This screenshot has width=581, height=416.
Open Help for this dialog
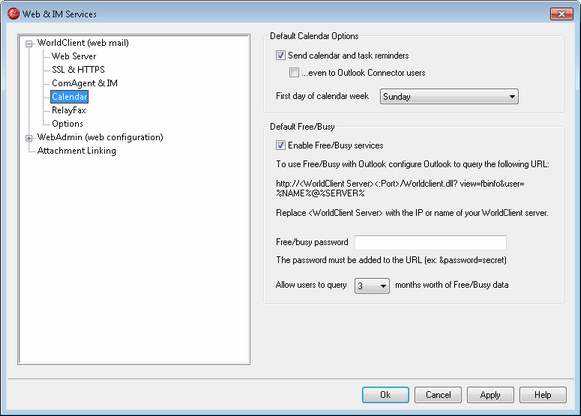point(543,395)
